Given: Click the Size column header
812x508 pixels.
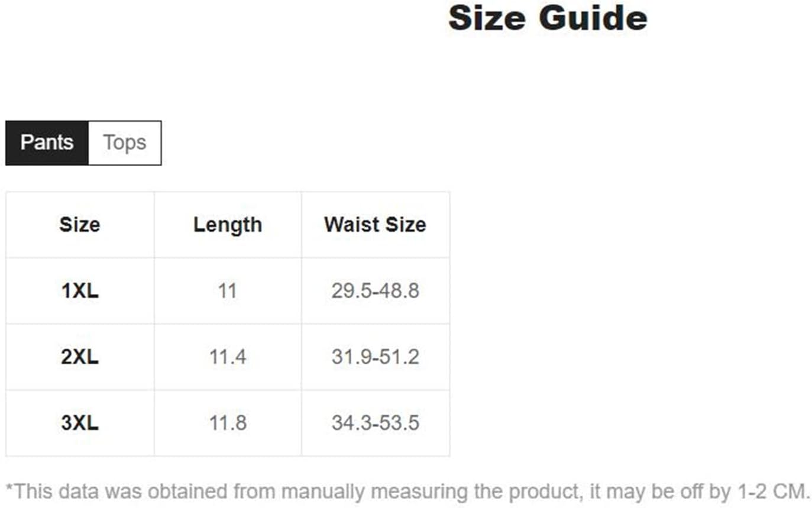Looking at the screenshot, I should pyautogui.click(x=80, y=225).
